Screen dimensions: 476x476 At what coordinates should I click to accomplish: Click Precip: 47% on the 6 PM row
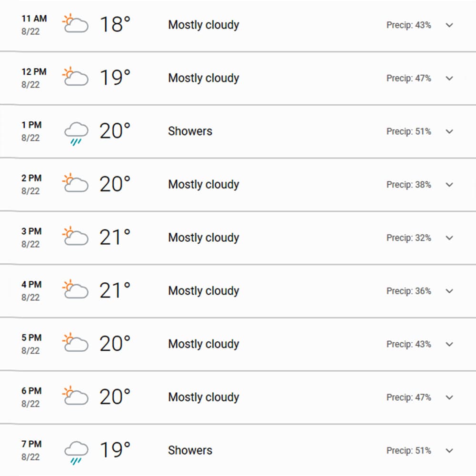pos(408,397)
